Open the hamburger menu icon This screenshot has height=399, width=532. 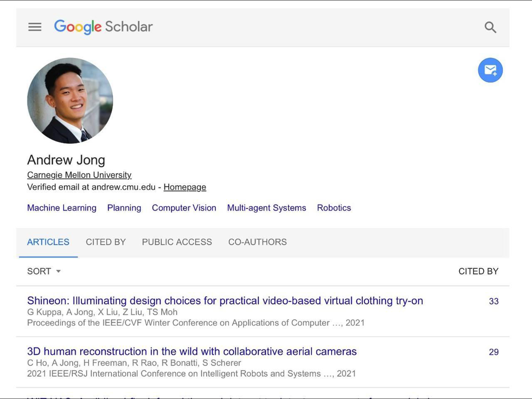(x=35, y=27)
